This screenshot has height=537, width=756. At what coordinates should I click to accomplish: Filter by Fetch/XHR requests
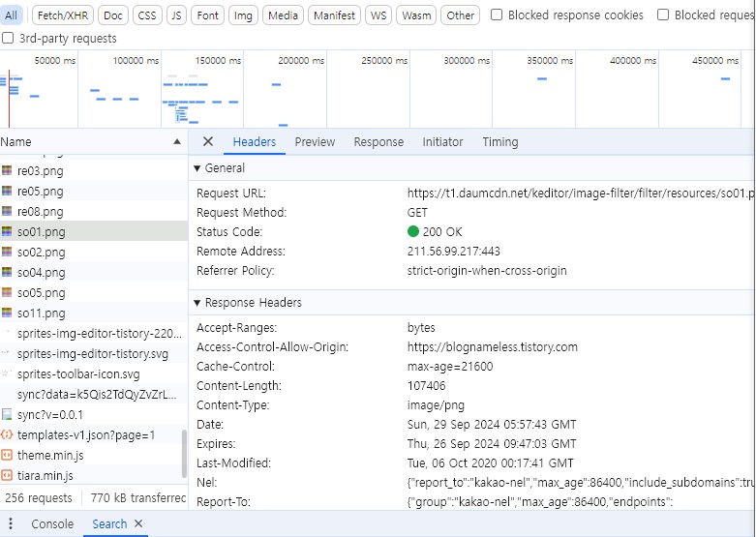pyautogui.click(x=63, y=15)
